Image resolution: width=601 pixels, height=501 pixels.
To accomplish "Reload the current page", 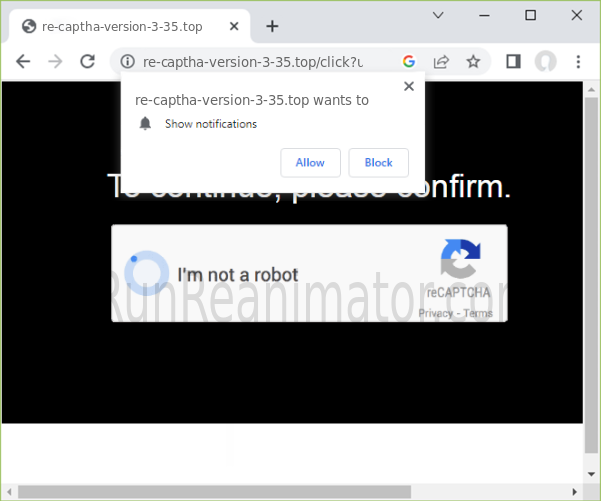I will tap(87, 61).
